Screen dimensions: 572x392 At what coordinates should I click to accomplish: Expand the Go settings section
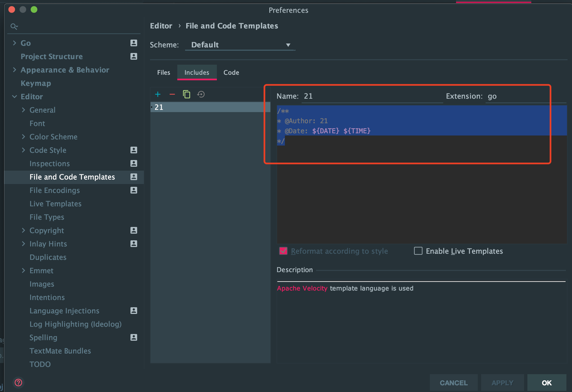click(x=14, y=43)
